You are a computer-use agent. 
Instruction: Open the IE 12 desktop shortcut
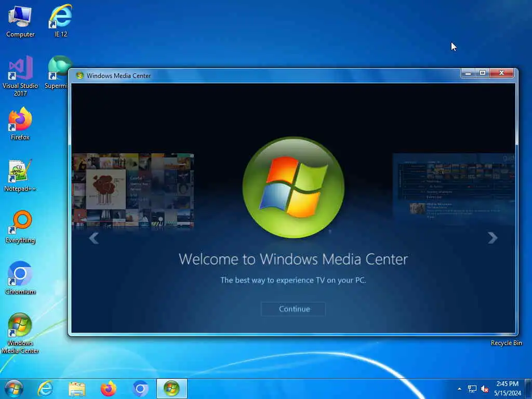tap(60, 20)
